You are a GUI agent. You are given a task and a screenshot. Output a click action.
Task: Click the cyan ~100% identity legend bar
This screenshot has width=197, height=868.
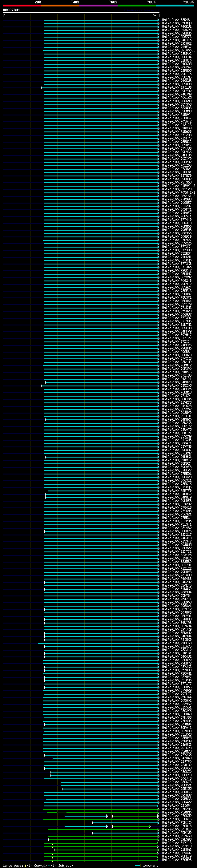tap(175, 6)
